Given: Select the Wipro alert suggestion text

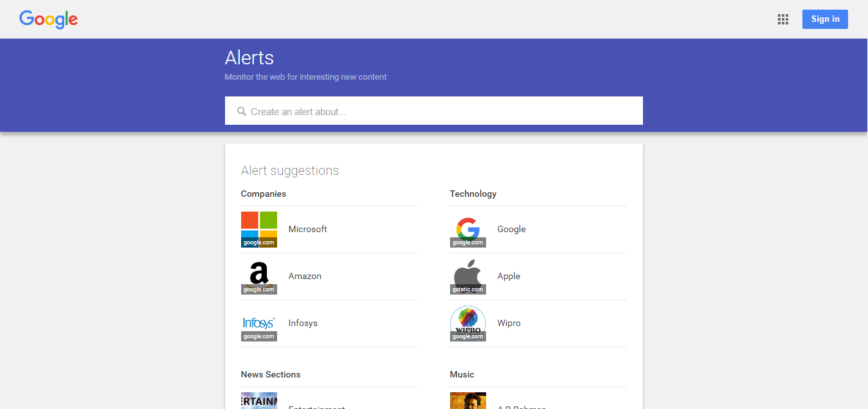Looking at the screenshot, I should (509, 323).
